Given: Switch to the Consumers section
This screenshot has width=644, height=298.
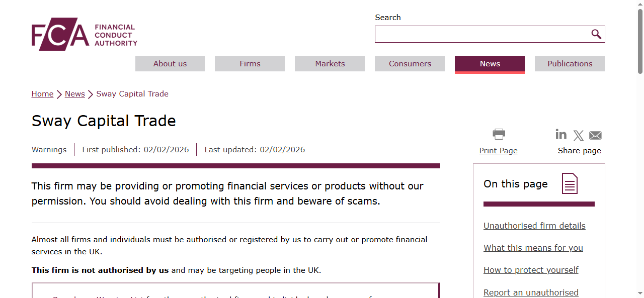Looking at the screenshot, I should pyautogui.click(x=410, y=63).
